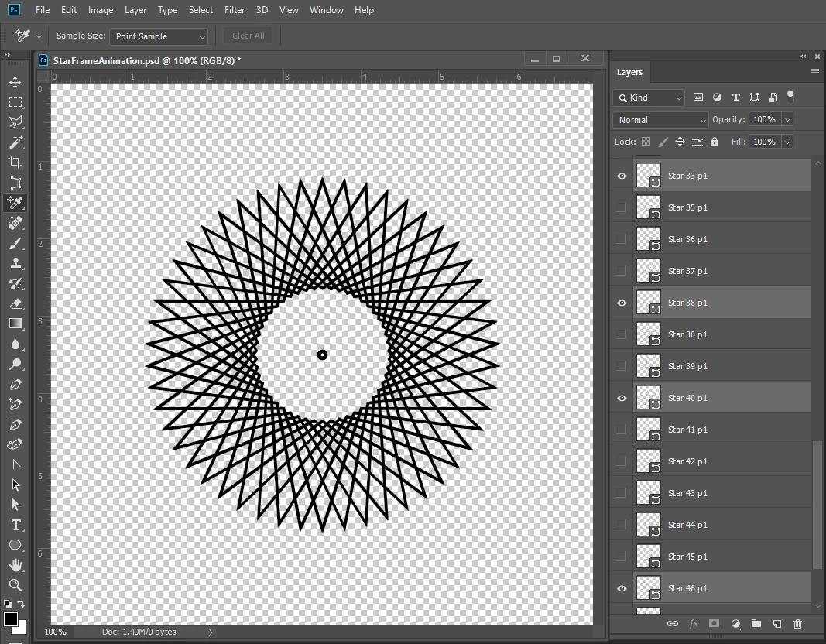
Task: Open the Kind filter dropdown
Action: [x=649, y=98]
